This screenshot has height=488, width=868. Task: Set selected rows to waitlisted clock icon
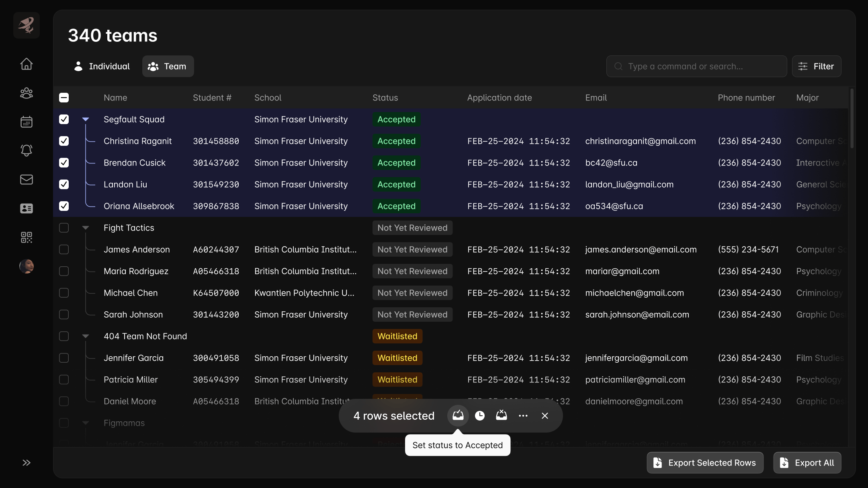pos(480,416)
